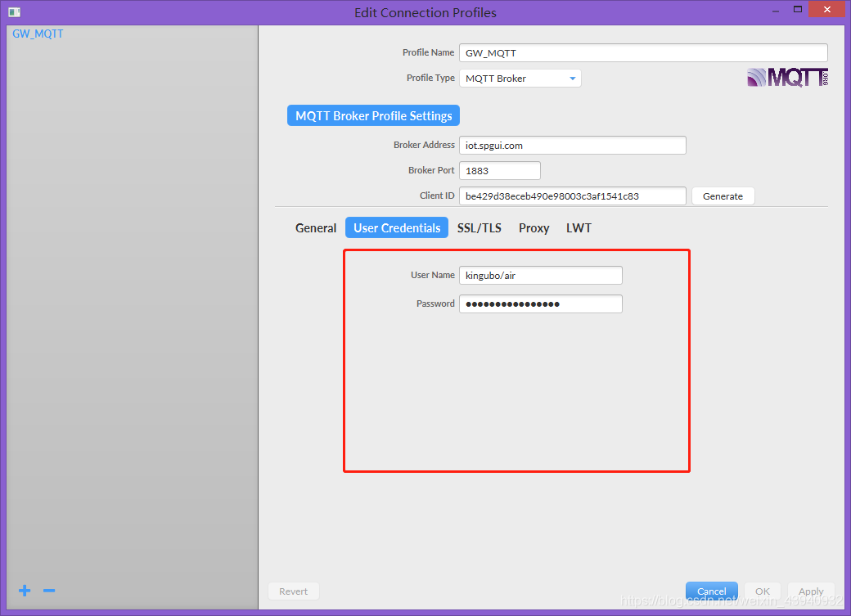Click the Profile Name label
Viewport: 851px width, 616px height.
coord(428,52)
